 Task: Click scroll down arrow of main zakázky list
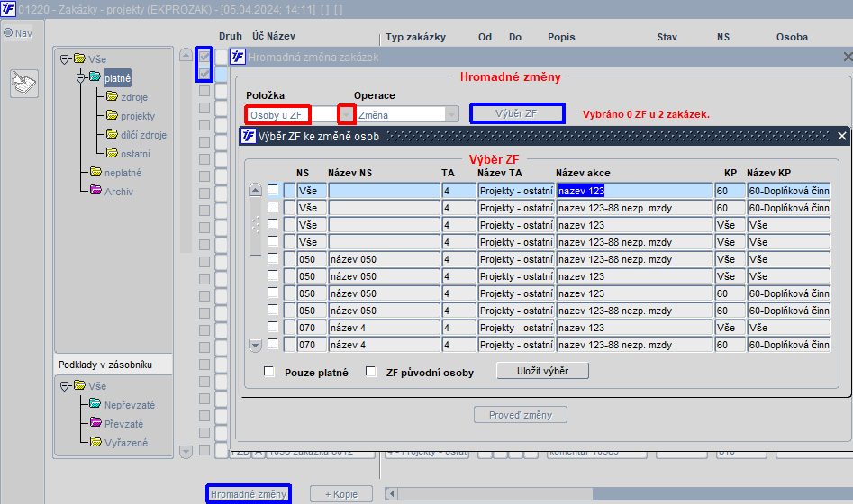186,451
